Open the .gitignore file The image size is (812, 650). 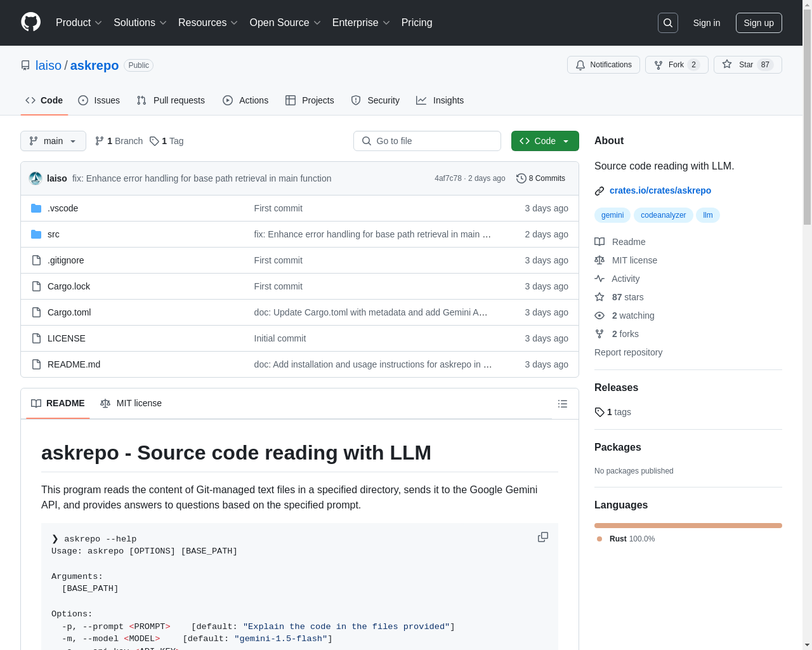66,260
